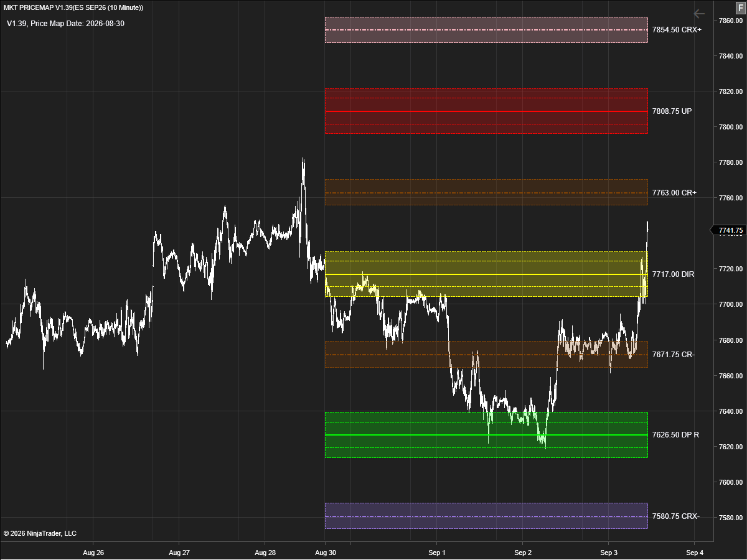Click the pink CRX+ zone rectangle
This screenshot has width=747, height=560.
(486, 30)
